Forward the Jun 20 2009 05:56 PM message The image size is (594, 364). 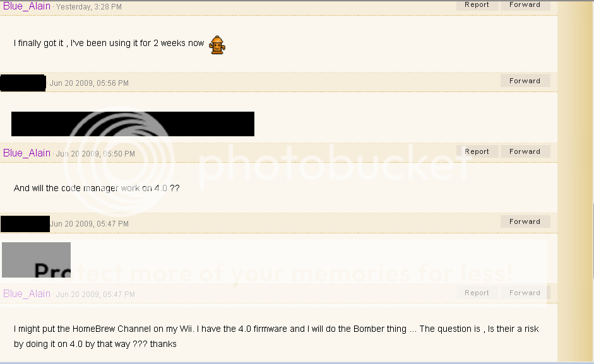tap(525, 81)
